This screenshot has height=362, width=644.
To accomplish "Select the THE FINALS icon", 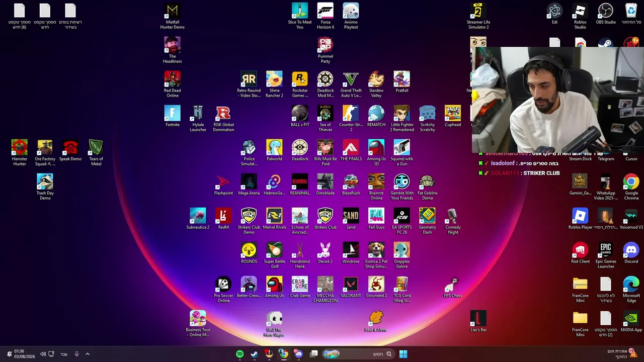I will coord(351,150).
